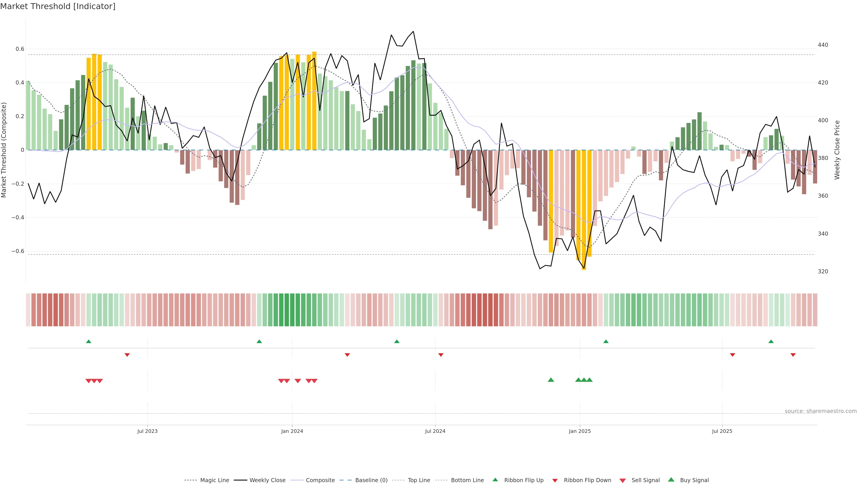Image resolution: width=868 pixels, height=488 pixels.
Task: Click the Jul 2025 x-axis label
Action: (x=722, y=431)
